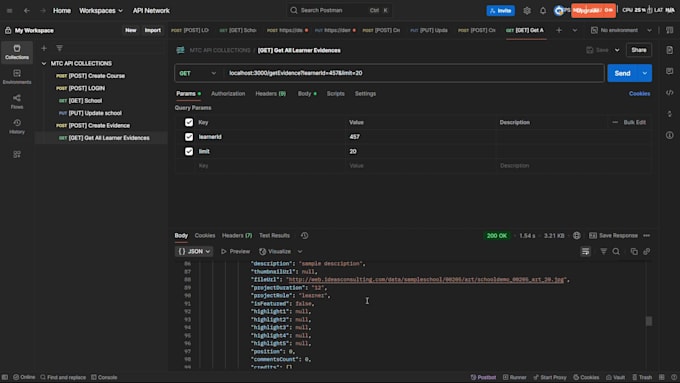Uncheck the limit parameter

point(189,151)
